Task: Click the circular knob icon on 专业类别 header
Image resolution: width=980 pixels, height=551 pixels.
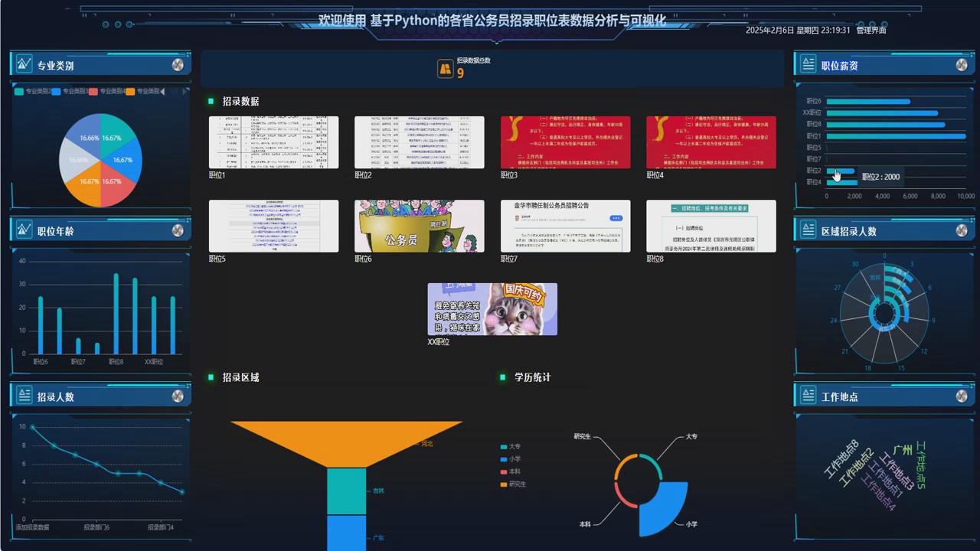Action: [178, 64]
